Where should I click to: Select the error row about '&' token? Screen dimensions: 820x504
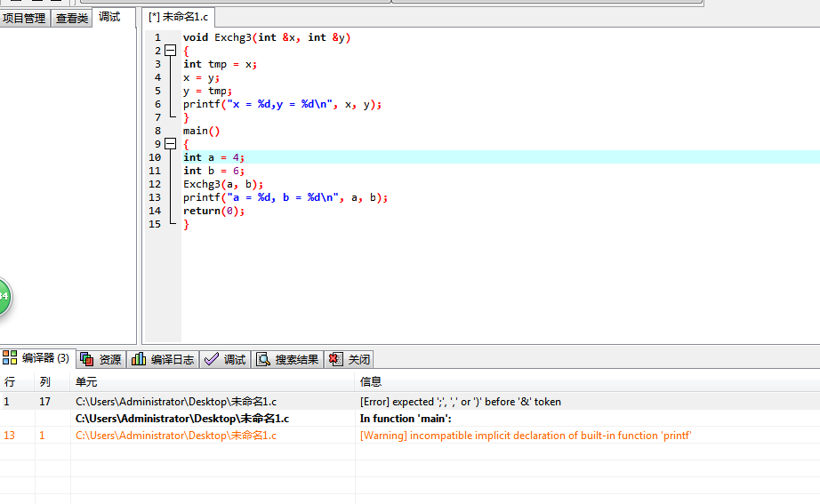click(410, 402)
